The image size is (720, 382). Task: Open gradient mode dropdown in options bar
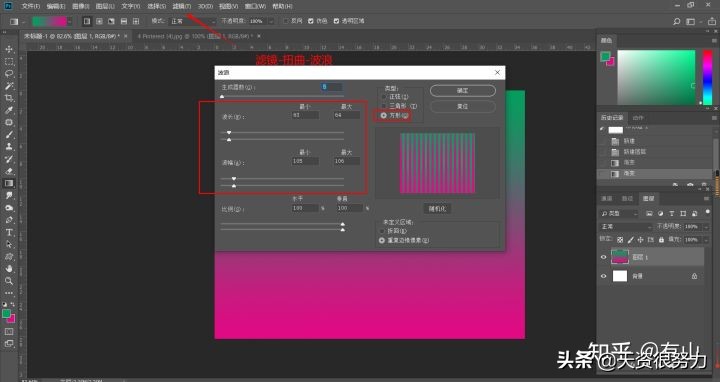coord(192,21)
